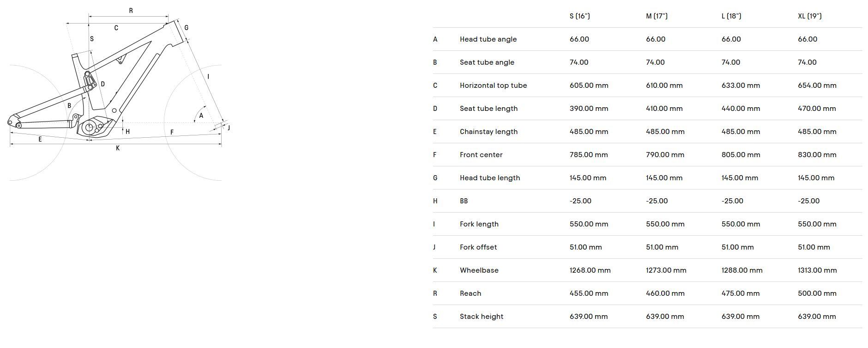
Task: Select the I fork length label on diagram
Action: [x=208, y=76]
